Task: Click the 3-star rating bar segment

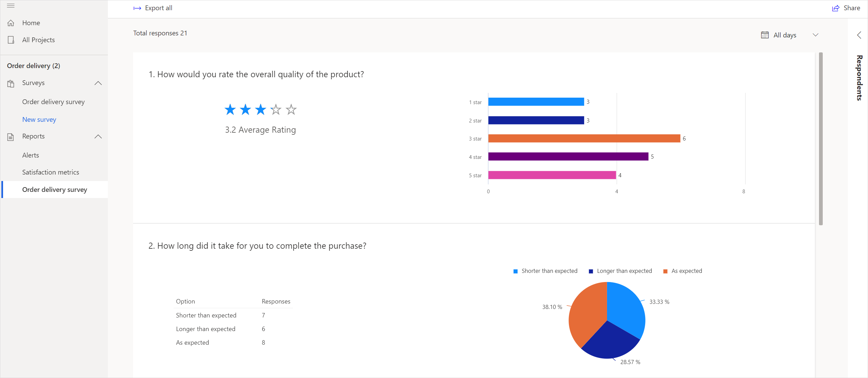Action: (x=584, y=138)
